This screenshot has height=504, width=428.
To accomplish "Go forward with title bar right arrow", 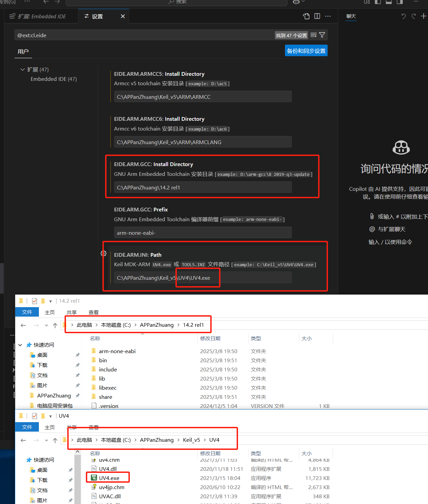I will [x=57, y=2].
